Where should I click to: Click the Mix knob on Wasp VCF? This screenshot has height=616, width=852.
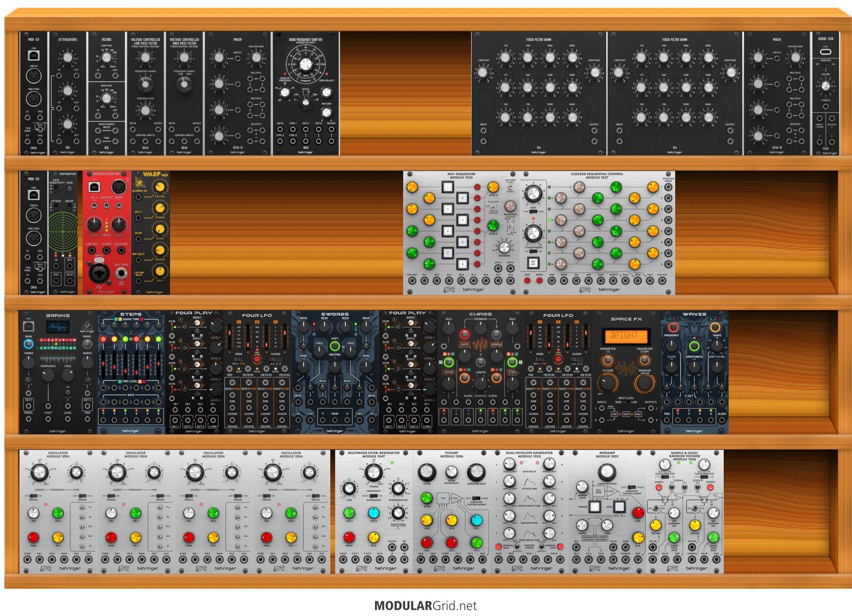160,272
